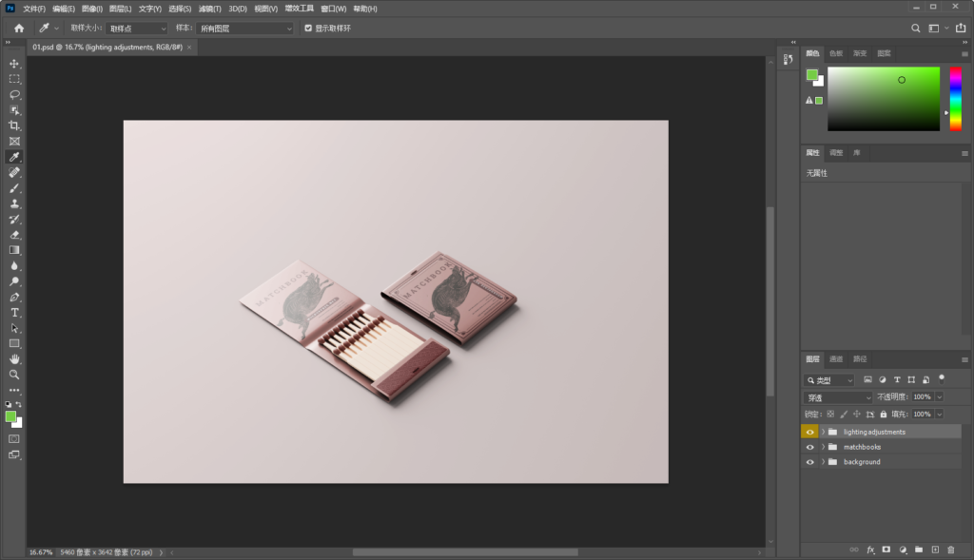Click the Home button in options bar
The image size is (974, 560).
[19, 28]
